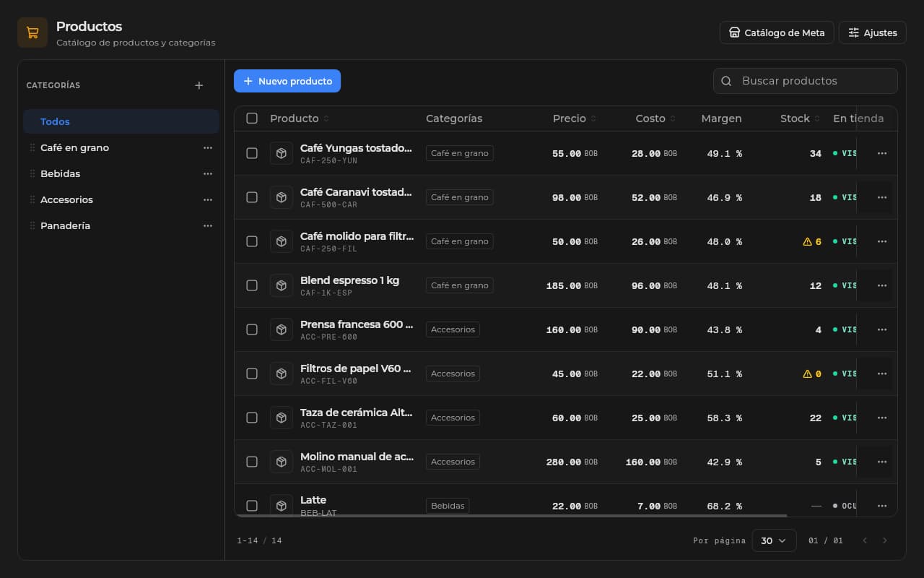Click the low stock warning icon for Filtros de papel
Screen dimensions: 924x578
pos(807,374)
